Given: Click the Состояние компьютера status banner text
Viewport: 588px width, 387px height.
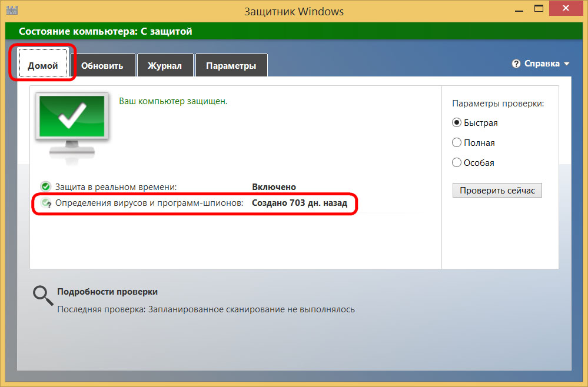Looking at the screenshot, I should (x=105, y=31).
